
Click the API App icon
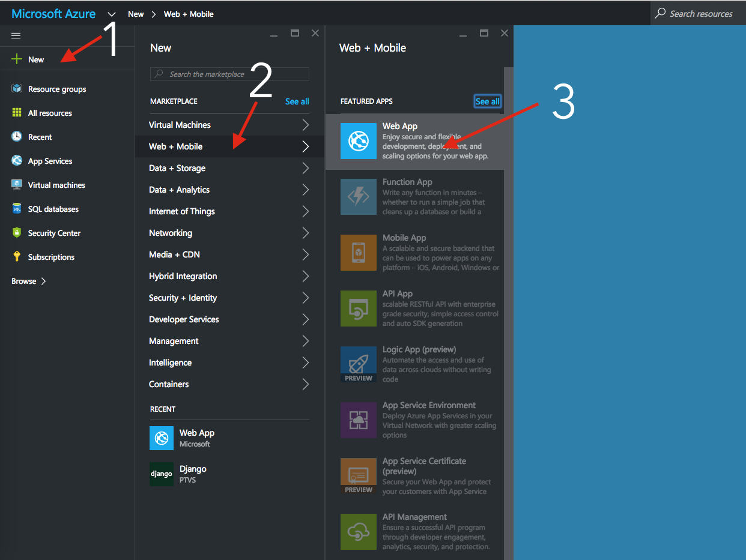[x=359, y=309]
